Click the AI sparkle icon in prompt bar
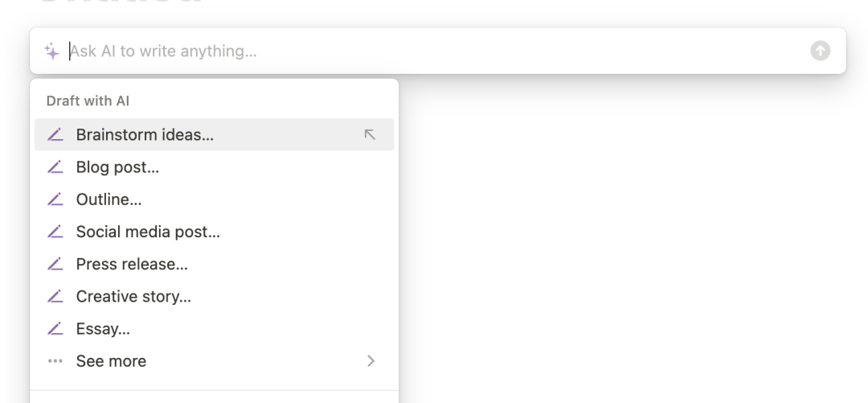 pyautogui.click(x=51, y=51)
